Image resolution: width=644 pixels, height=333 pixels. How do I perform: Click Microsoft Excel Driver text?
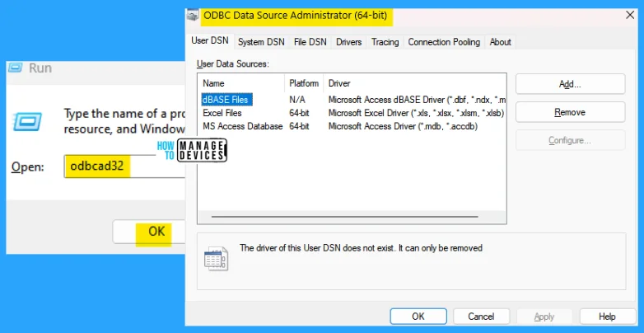pos(416,113)
